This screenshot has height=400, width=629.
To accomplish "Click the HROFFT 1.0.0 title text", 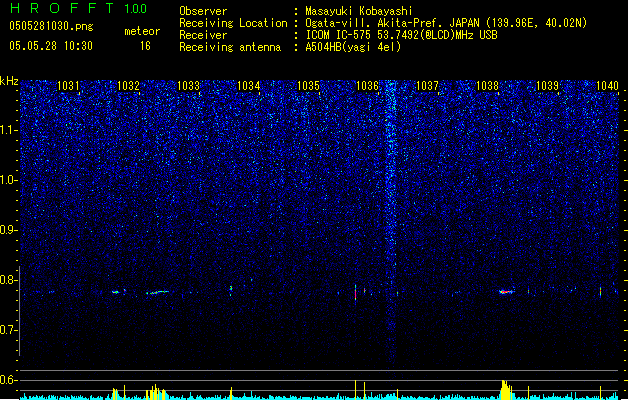I will point(78,8).
